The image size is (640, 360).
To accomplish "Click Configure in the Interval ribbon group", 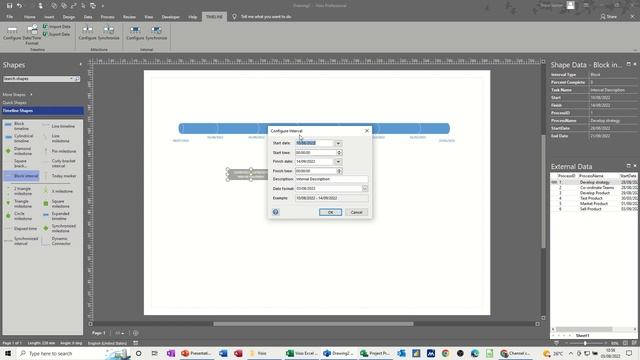I will click(x=135, y=33).
